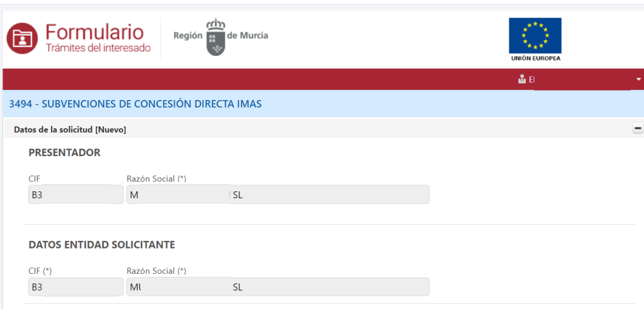Screen dimensions: 644x309
Task: Click the European Union flag emblem
Action: pos(535,35)
